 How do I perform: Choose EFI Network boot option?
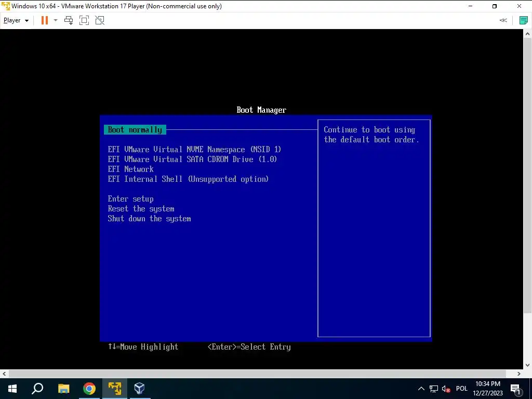130,169
